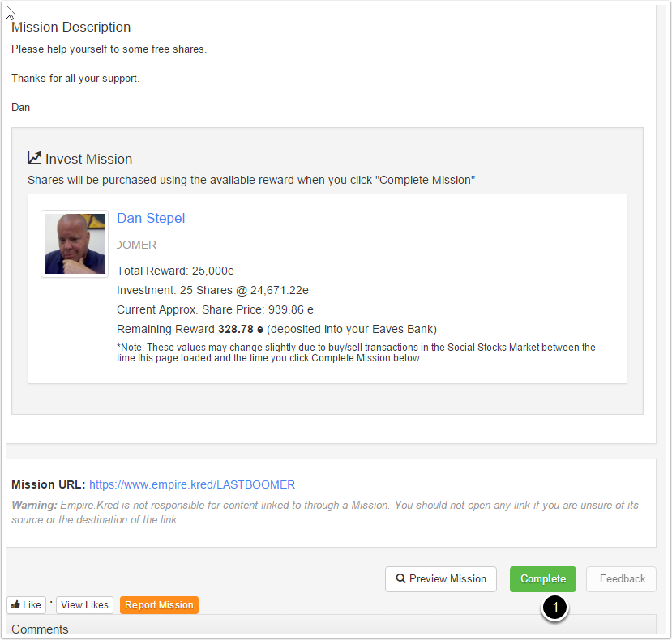This screenshot has height=640, width=672.
Task: Click the Comments section heading
Action: [40, 629]
